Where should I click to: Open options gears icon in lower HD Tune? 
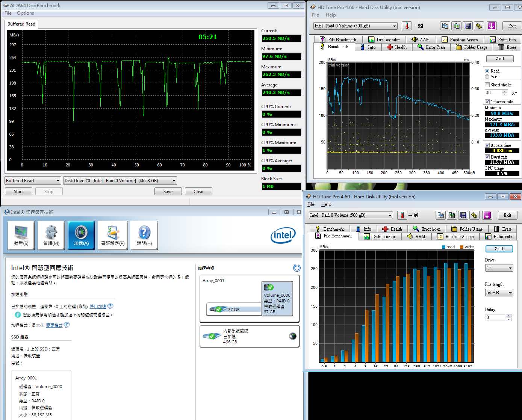click(x=474, y=215)
